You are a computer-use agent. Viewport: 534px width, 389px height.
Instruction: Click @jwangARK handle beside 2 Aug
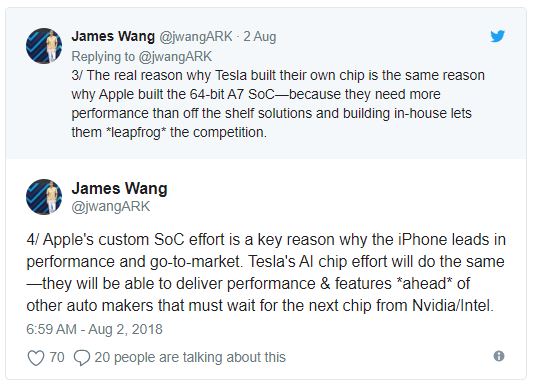click(x=196, y=37)
